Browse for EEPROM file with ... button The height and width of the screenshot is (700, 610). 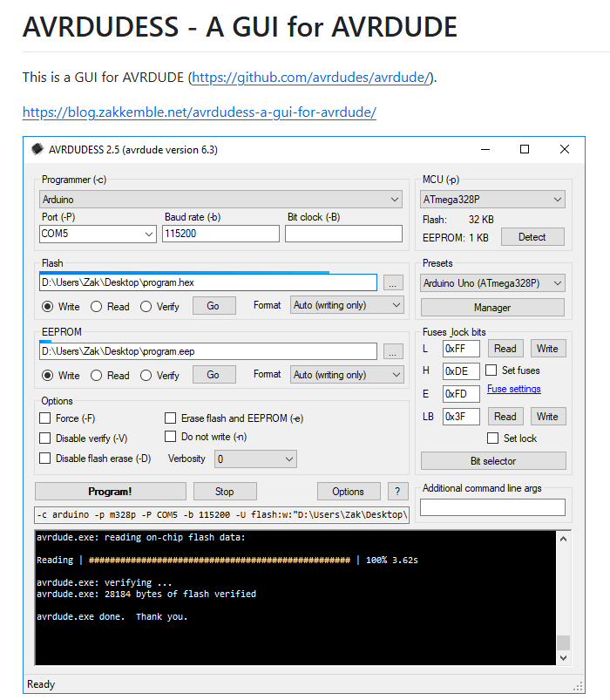point(393,351)
